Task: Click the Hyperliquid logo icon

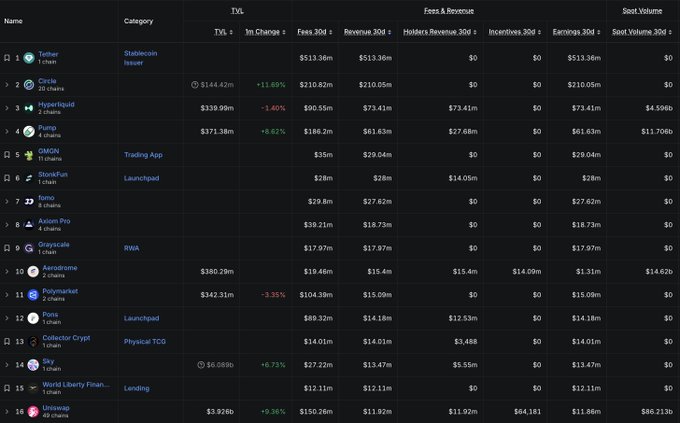Action: tap(29, 108)
